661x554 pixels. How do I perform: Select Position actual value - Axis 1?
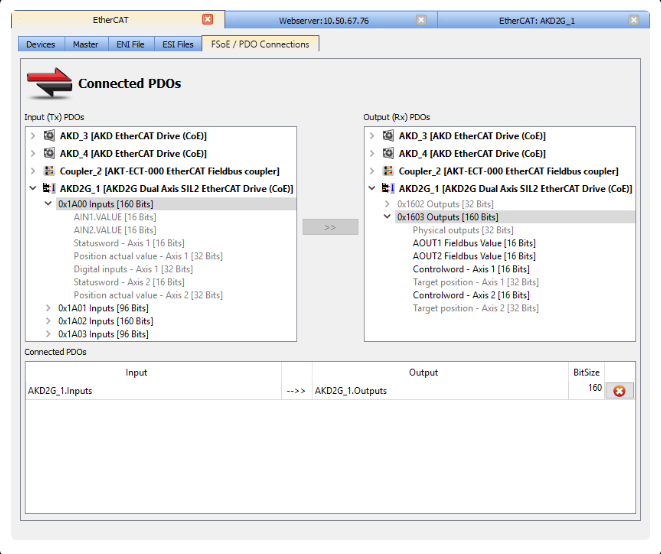click(x=148, y=256)
